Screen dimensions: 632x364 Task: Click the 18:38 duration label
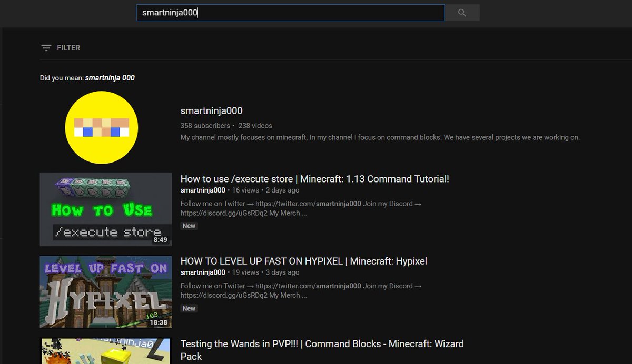159,322
